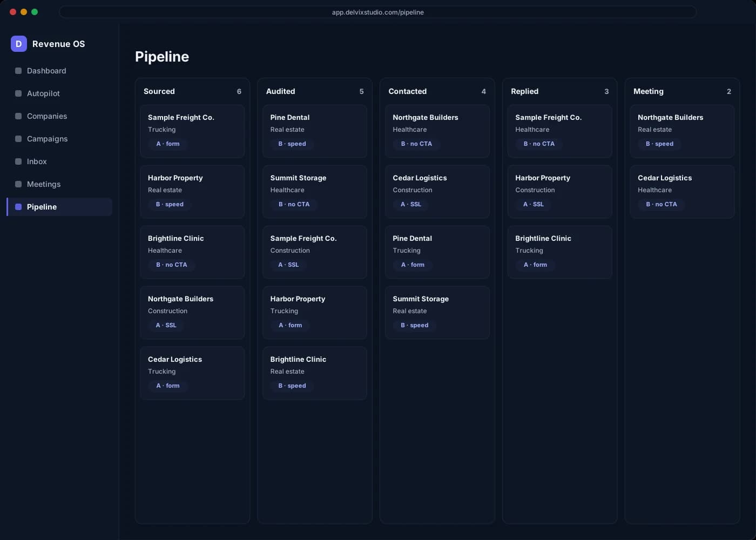The image size is (756, 540).
Task: Click the "A · SSL" tag on Sourced Northgate Builders
Action: point(166,325)
